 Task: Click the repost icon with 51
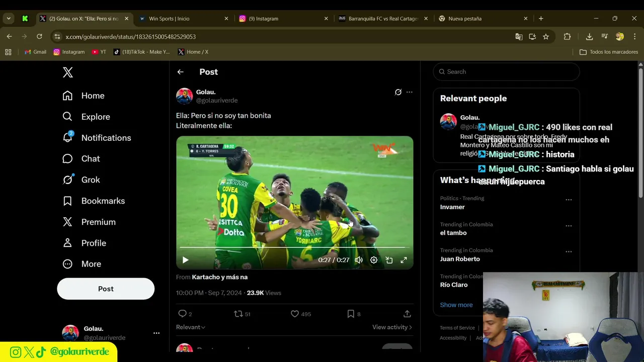242,314
